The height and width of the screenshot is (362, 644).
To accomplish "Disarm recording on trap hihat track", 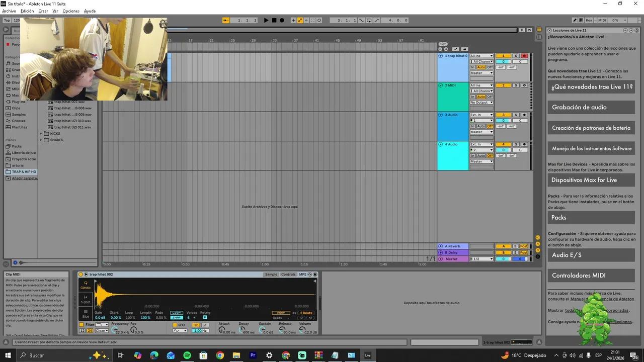I will pyautogui.click(x=524, y=56).
